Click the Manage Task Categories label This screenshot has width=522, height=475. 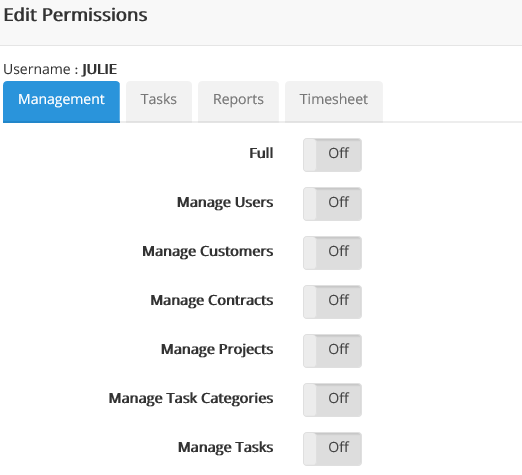191,398
